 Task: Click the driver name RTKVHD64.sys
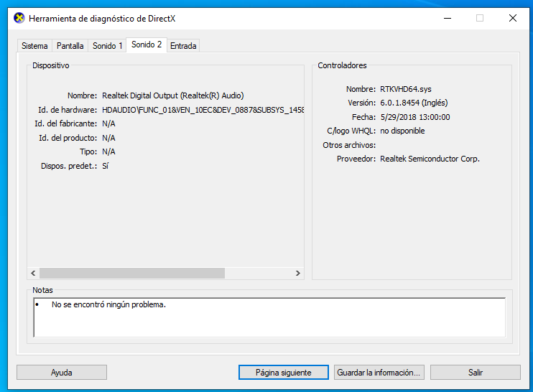406,89
